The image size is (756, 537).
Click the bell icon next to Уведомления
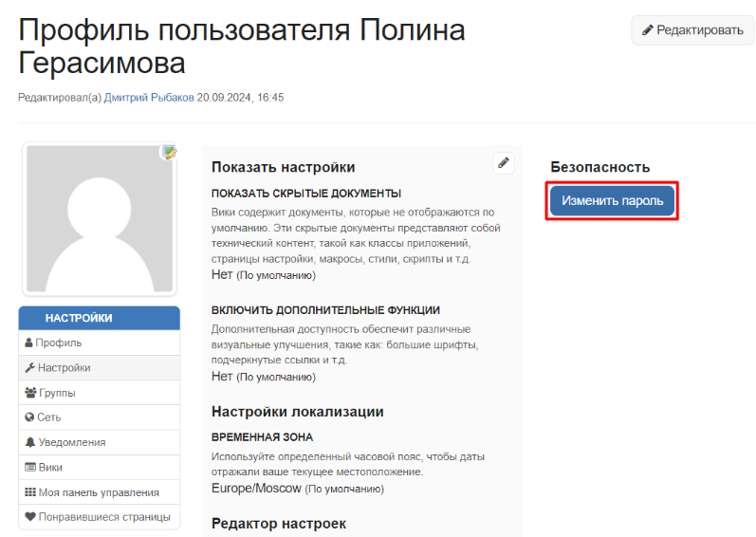coord(30,442)
